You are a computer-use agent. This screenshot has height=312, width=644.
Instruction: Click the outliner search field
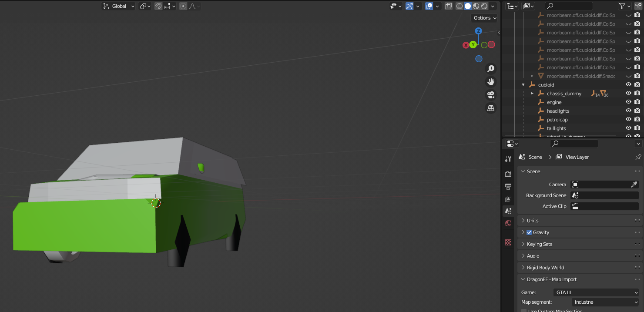(569, 6)
